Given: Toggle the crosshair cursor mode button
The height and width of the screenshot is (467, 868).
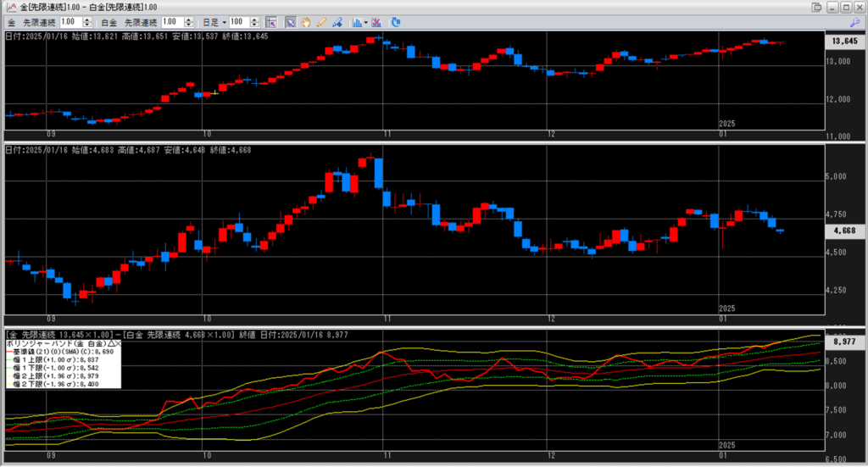Looking at the screenshot, I should [x=271, y=21].
